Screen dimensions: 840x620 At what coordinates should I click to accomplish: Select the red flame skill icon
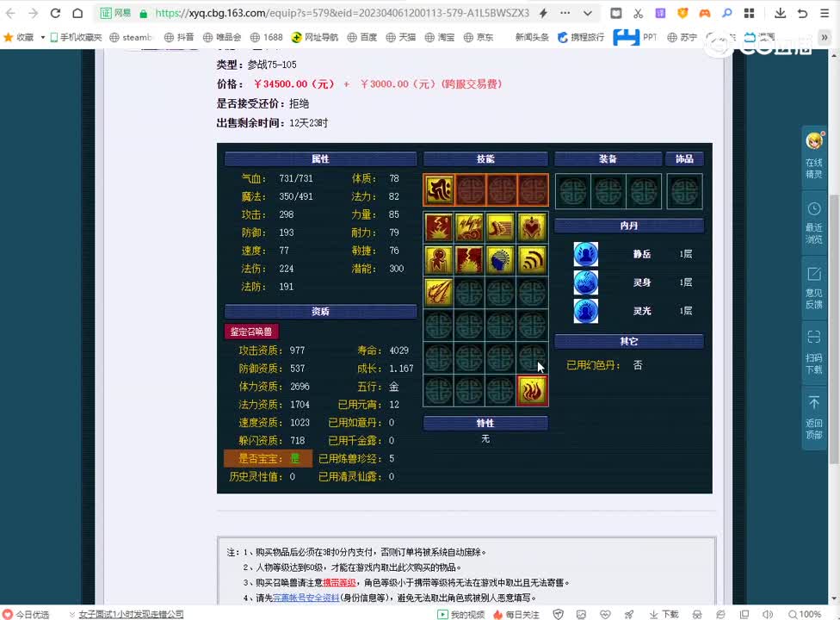point(532,391)
